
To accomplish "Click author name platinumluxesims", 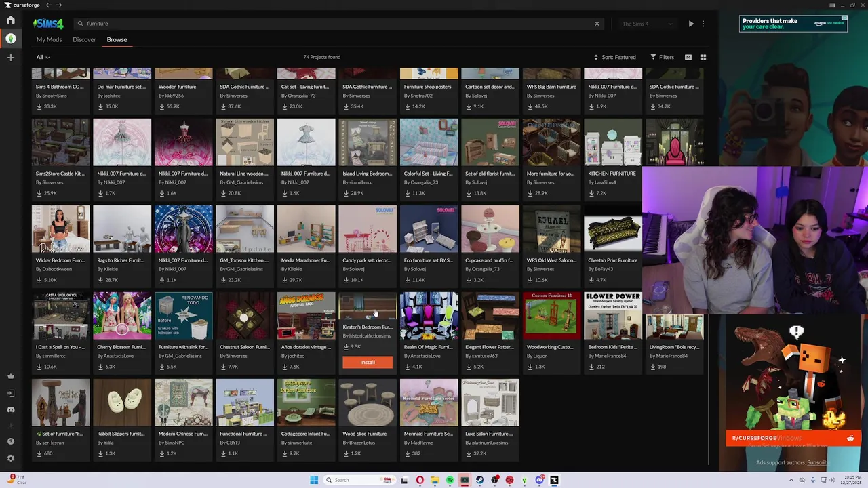I will [x=487, y=443].
